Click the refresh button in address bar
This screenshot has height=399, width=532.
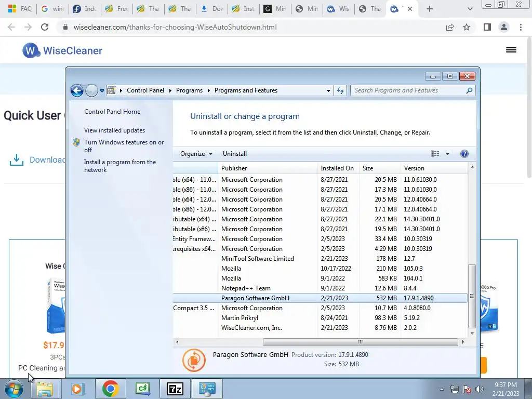(340, 90)
